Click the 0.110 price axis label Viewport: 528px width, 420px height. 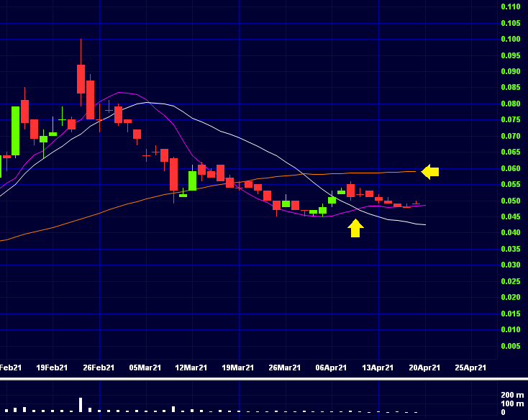(x=511, y=6)
